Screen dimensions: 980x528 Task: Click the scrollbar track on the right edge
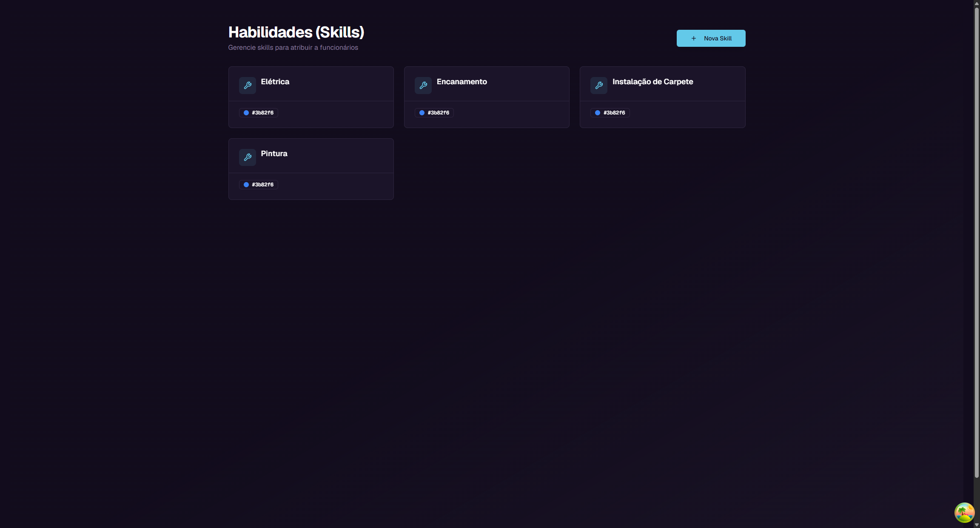976,255
